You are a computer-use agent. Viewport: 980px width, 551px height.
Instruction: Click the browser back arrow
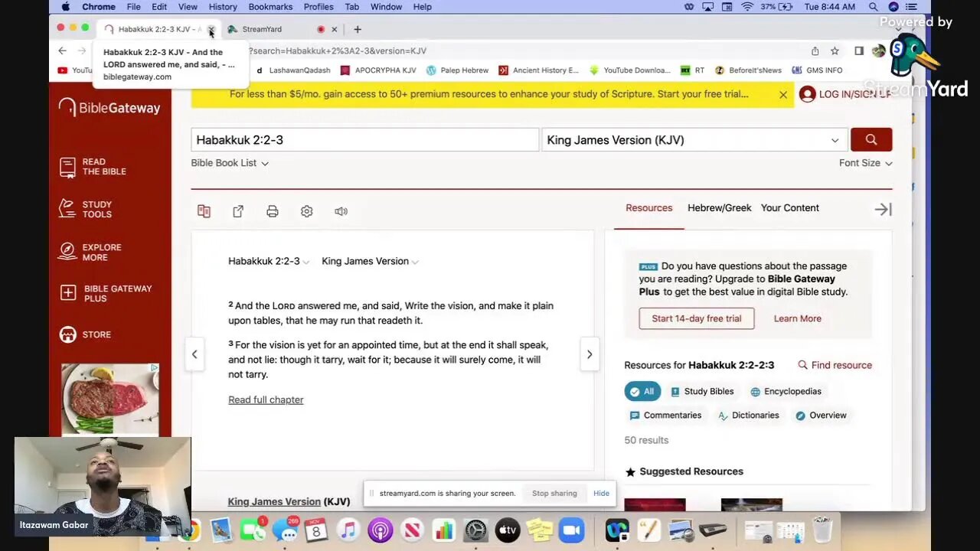pyautogui.click(x=62, y=51)
